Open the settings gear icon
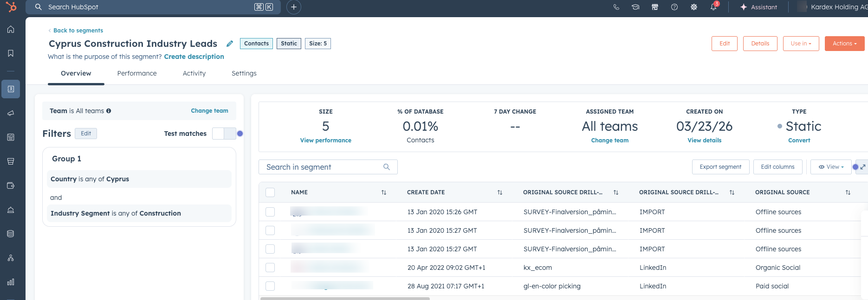This screenshot has width=868, height=300. 694,7
